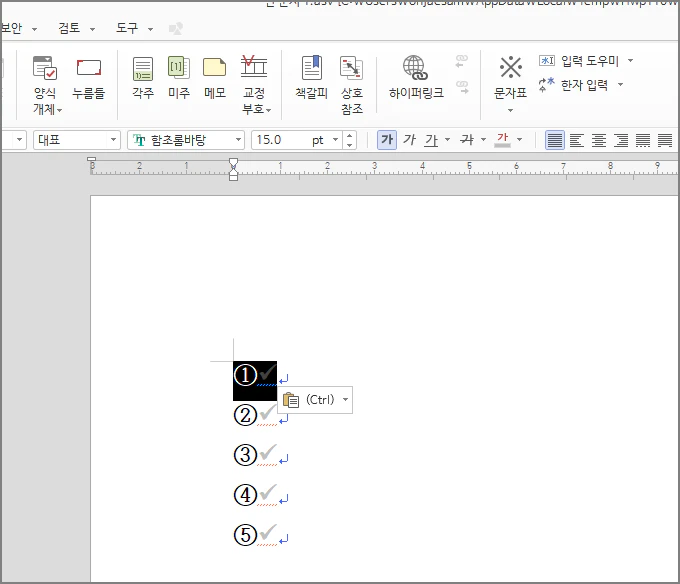Insert a 미주 endnote
The image size is (680, 584).
pos(179,78)
